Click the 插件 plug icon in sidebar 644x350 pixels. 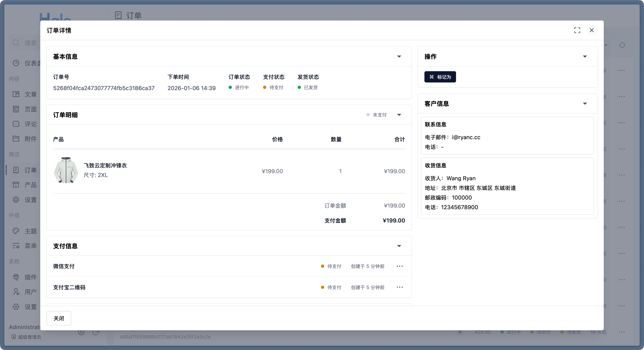(x=16, y=277)
